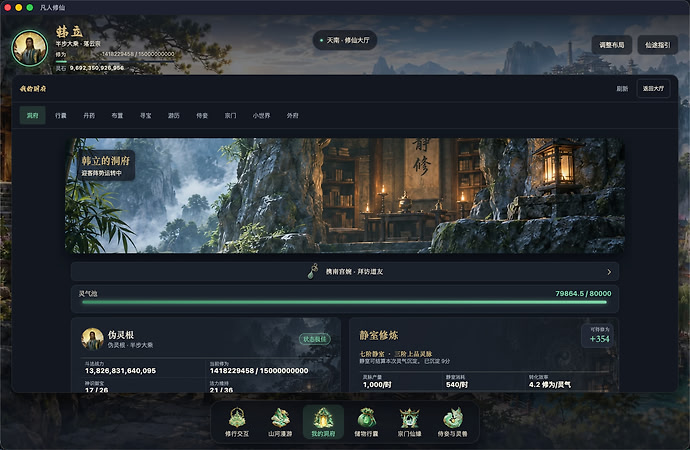Click the 4.2 修为/灵气 conversion value

550,385
